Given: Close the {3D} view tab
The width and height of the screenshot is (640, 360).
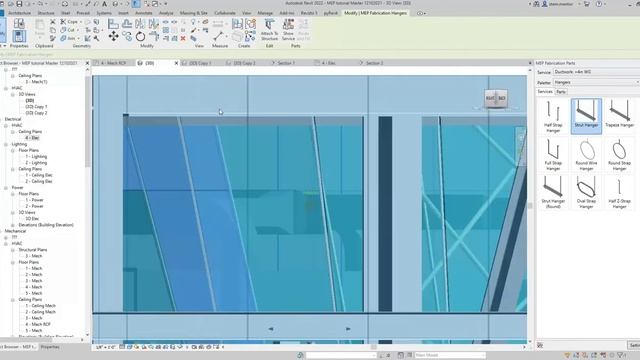Looking at the screenshot, I should pyautogui.click(x=176, y=63).
